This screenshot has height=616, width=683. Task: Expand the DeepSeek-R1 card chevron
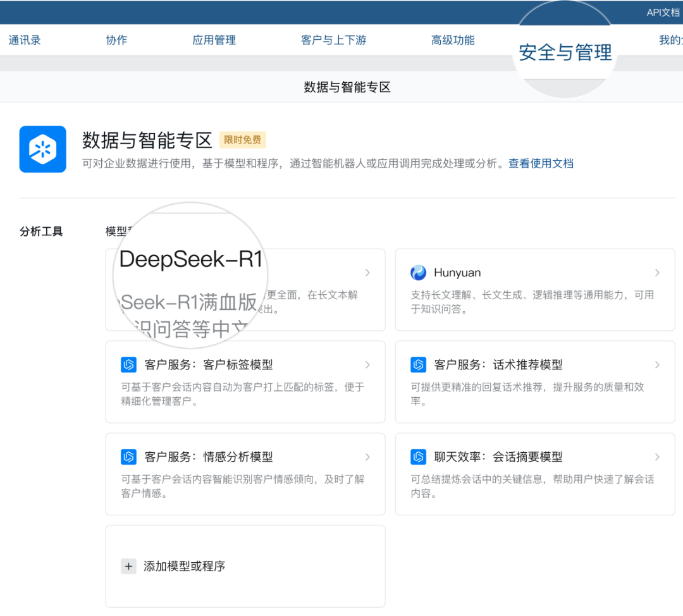(x=367, y=273)
